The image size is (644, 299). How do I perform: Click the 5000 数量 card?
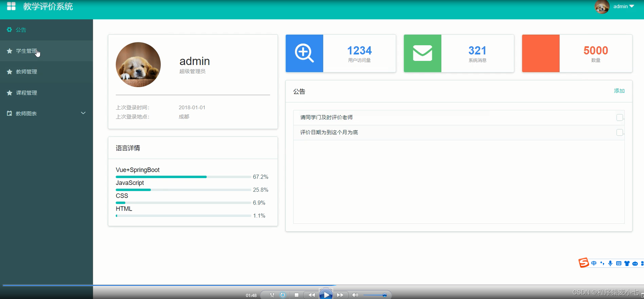pyautogui.click(x=577, y=53)
